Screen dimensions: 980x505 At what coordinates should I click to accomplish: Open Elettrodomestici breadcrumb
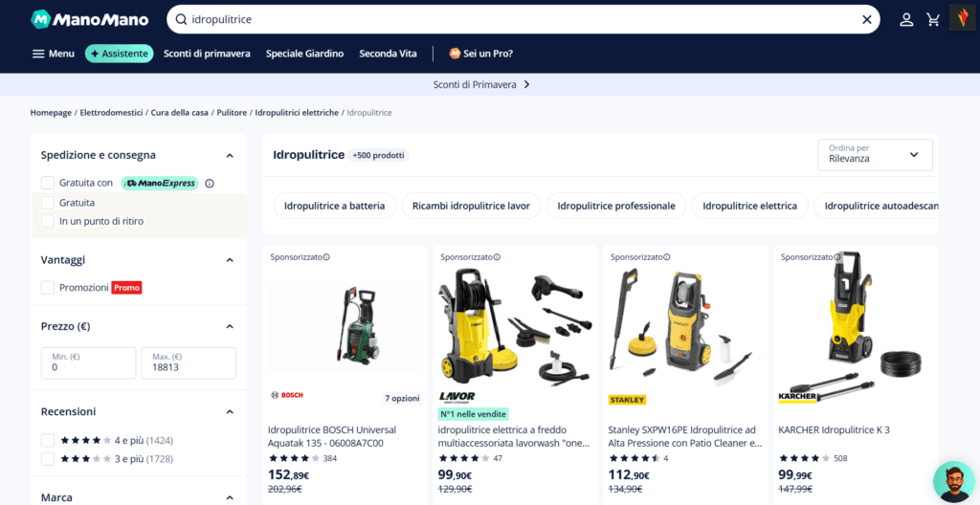click(111, 113)
